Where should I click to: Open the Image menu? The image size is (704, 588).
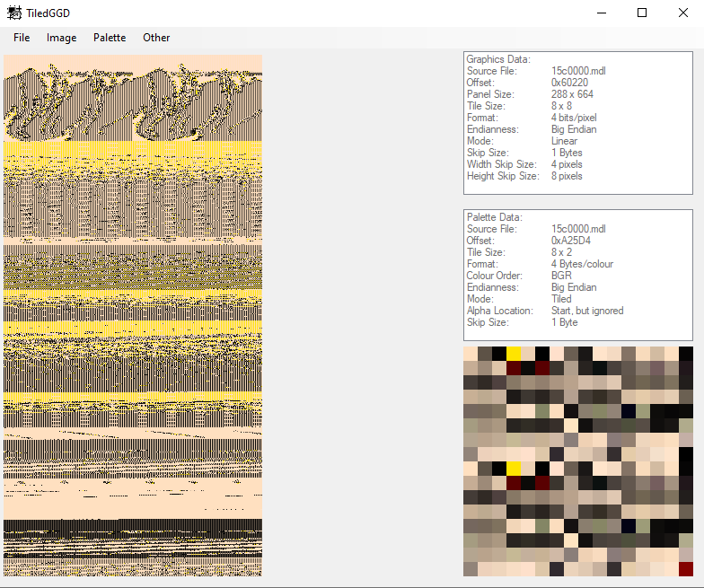62,38
